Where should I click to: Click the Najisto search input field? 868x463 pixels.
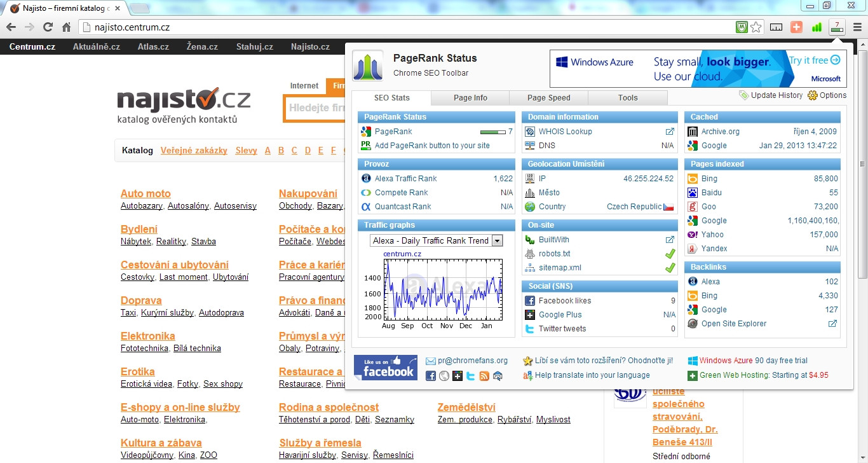(x=315, y=108)
